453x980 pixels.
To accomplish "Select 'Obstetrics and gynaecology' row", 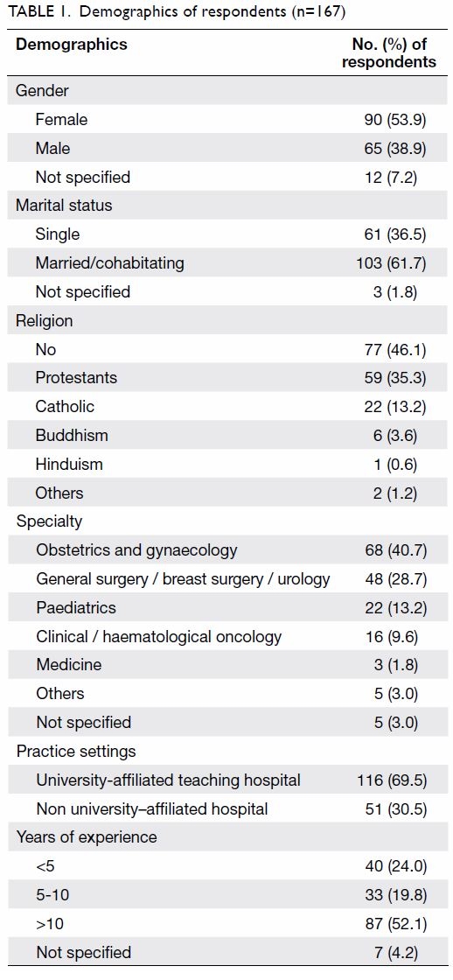I will tap(226, 550).
